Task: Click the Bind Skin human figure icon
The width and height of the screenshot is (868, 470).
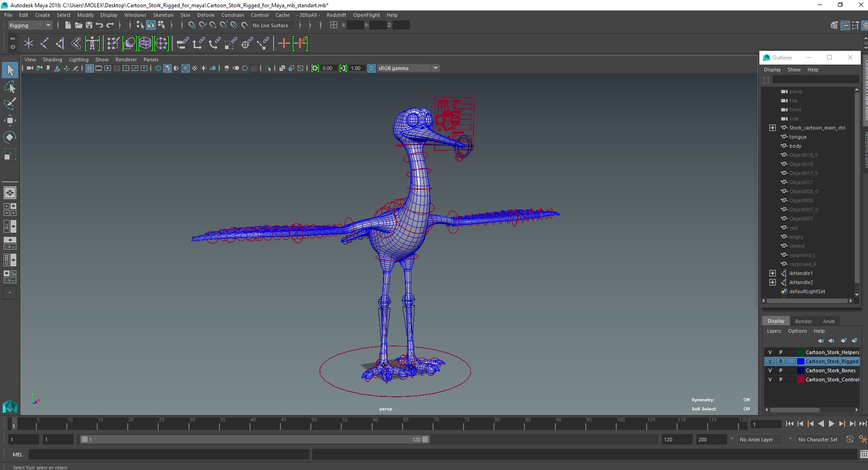Action: click(x=92, y=43)
